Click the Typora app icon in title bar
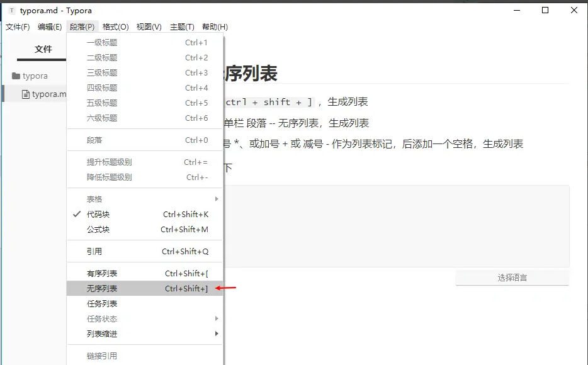This screenshot has height=365, width=588. tap(12, 11)
